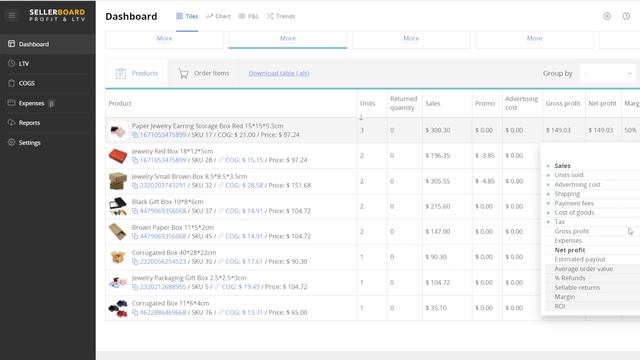Click Brown Paper Box product thumbnail

[x=118, y=232]
